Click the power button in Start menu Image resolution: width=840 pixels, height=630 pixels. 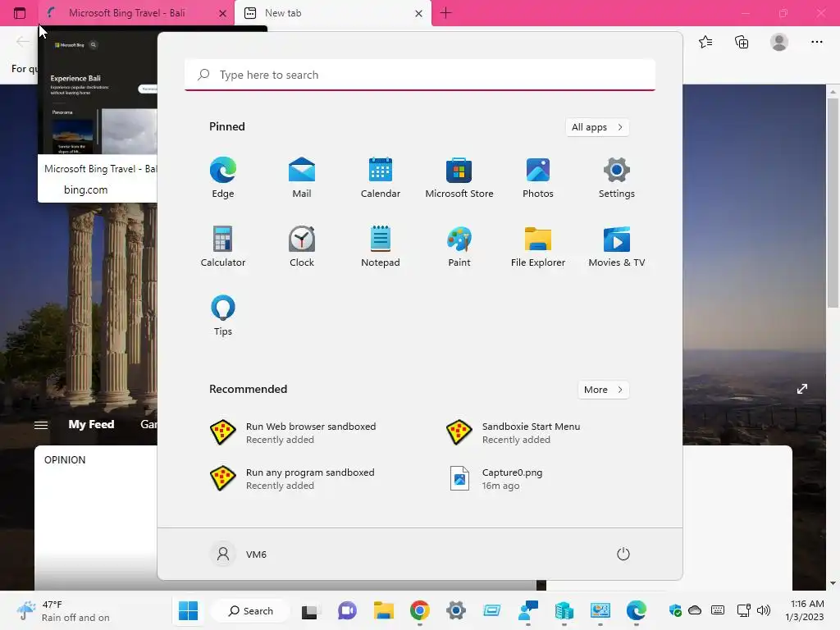[x=623, y=554]
